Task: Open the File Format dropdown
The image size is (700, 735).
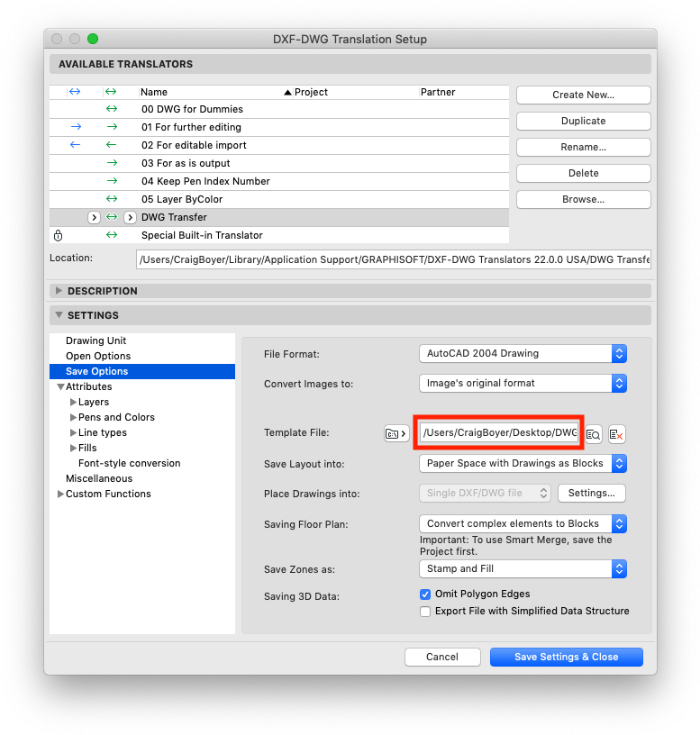Action: coord(523,353)
